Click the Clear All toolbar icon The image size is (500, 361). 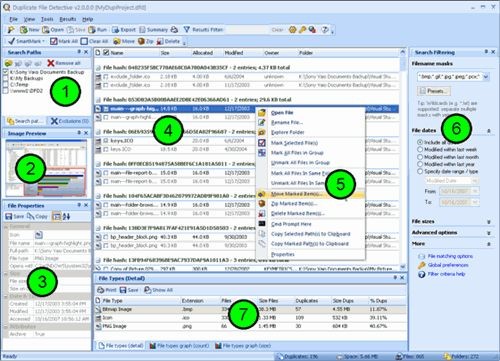(84, 41)
